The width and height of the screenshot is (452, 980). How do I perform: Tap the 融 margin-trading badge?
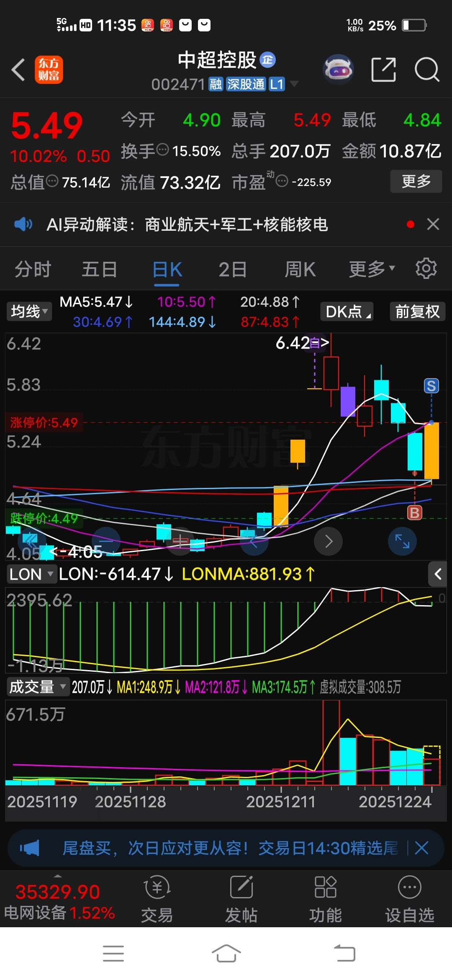216,84
